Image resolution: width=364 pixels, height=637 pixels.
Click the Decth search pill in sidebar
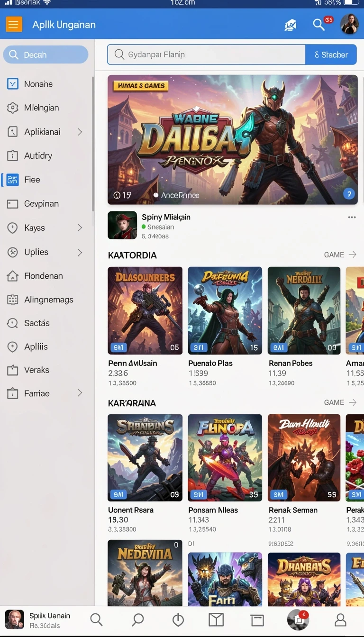[45, 55]
